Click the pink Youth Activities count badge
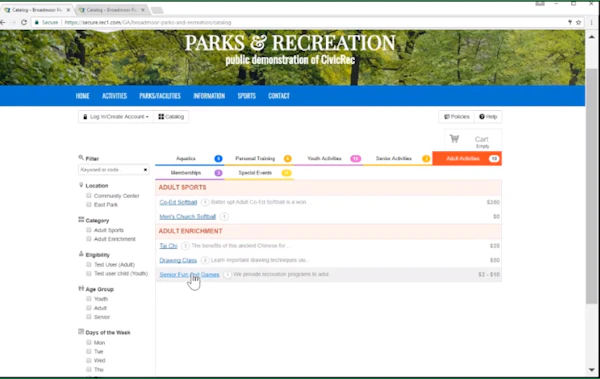 pyautogui.click(x=355, y=158)
